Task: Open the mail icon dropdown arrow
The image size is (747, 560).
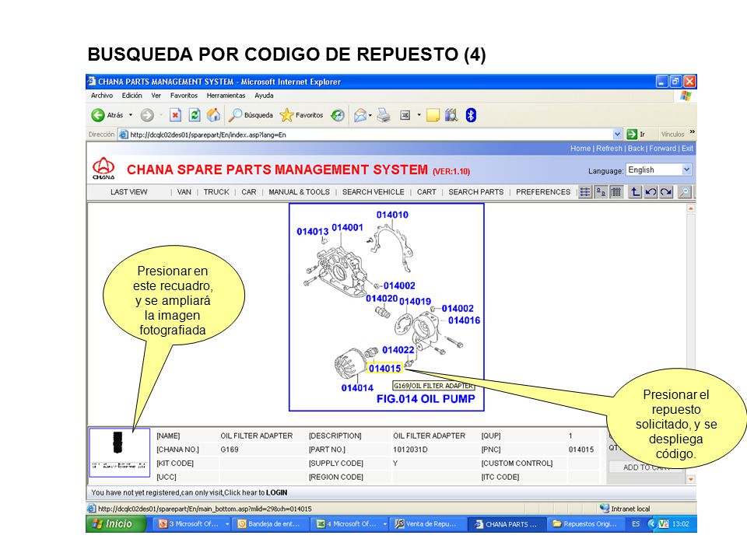Action: (x=370, y=115)
